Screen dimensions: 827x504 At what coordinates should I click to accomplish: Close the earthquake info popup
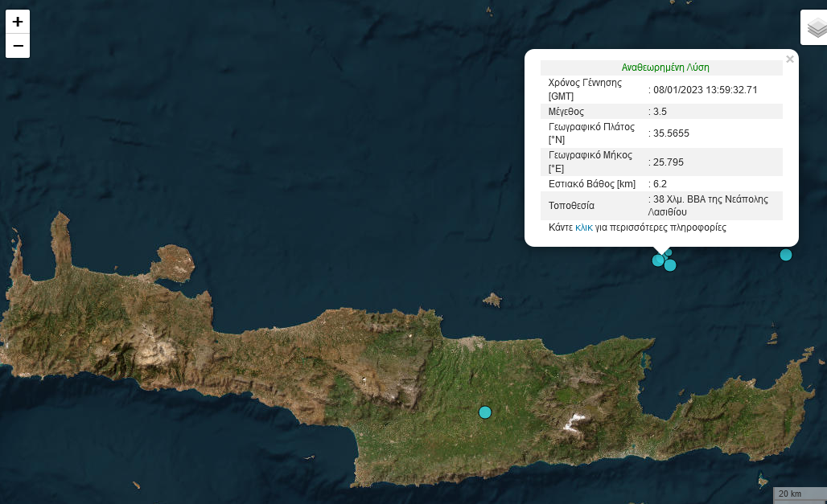[x=789, y=59]
